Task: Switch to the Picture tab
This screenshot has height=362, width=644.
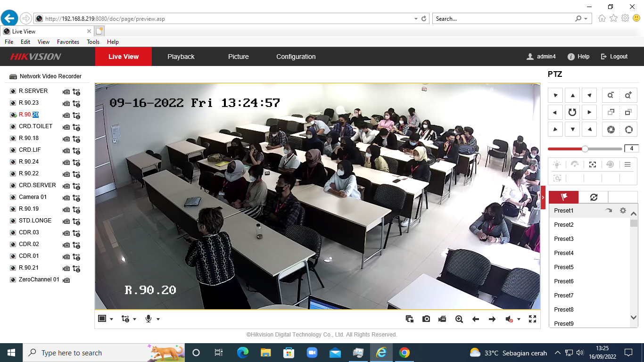Action: [239, 57]
